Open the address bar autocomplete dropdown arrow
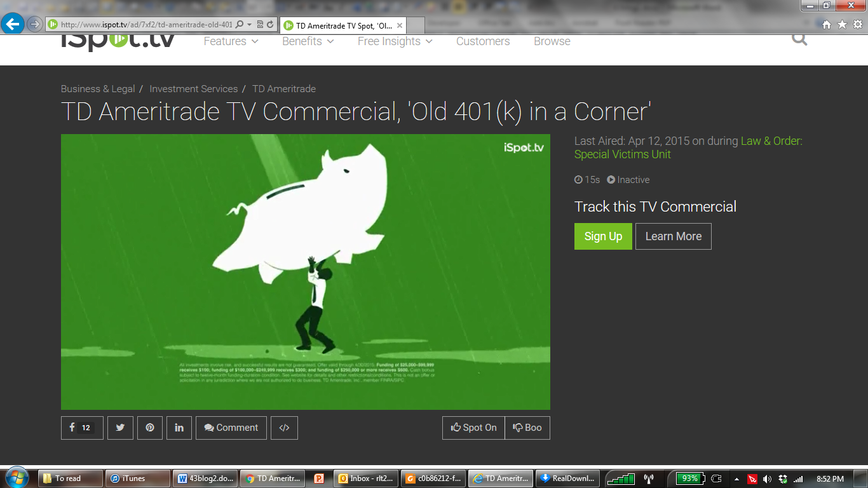Viewport: 868px width, 488px height. pyautogui.click(x=250, y=25)
